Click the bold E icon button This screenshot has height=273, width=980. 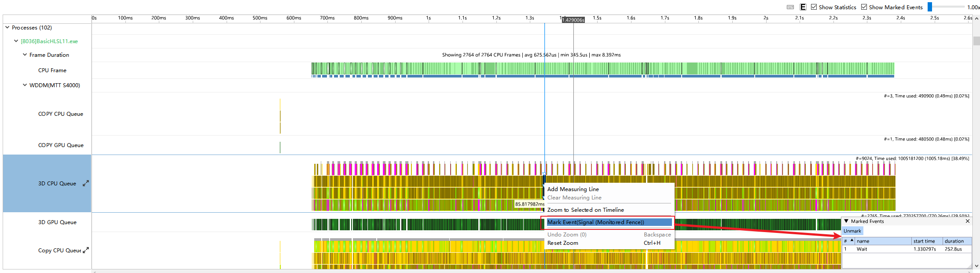(x=803, y=7)
